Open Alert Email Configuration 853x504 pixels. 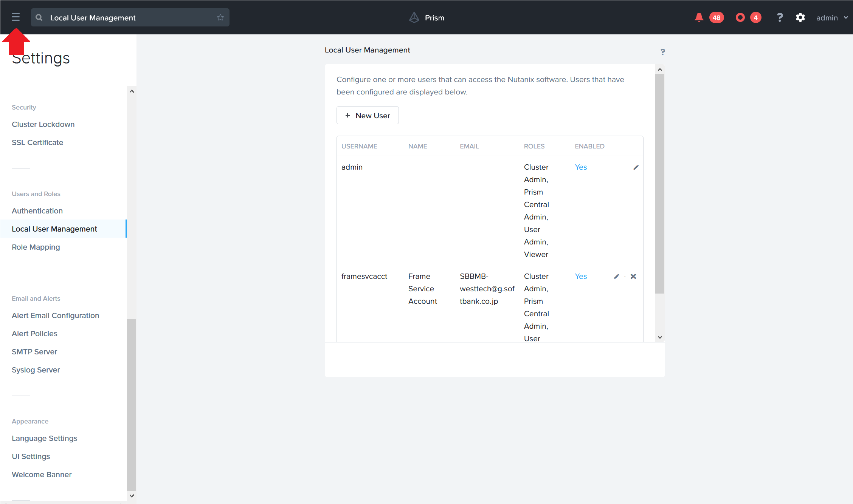pos(56,315)
